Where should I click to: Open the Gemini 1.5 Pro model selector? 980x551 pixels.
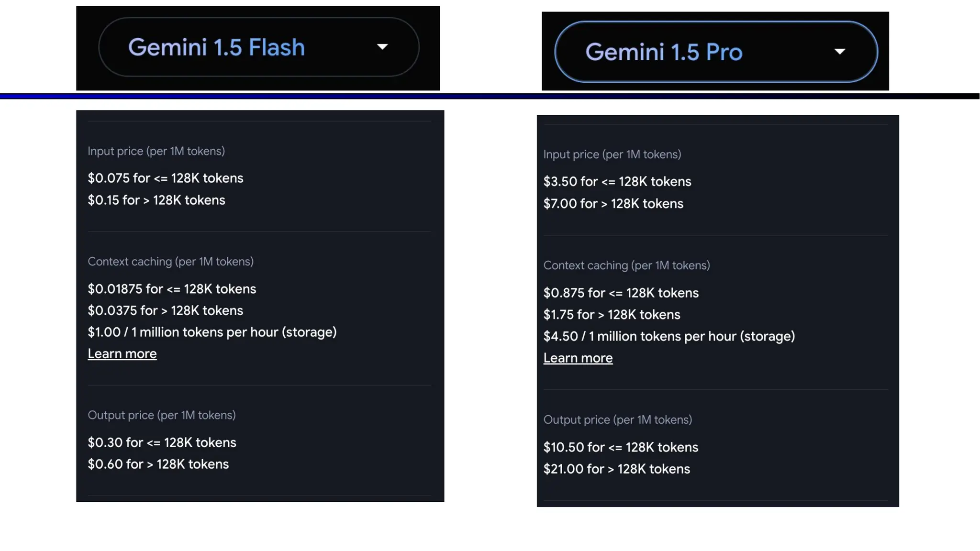(x=715, y=52)
